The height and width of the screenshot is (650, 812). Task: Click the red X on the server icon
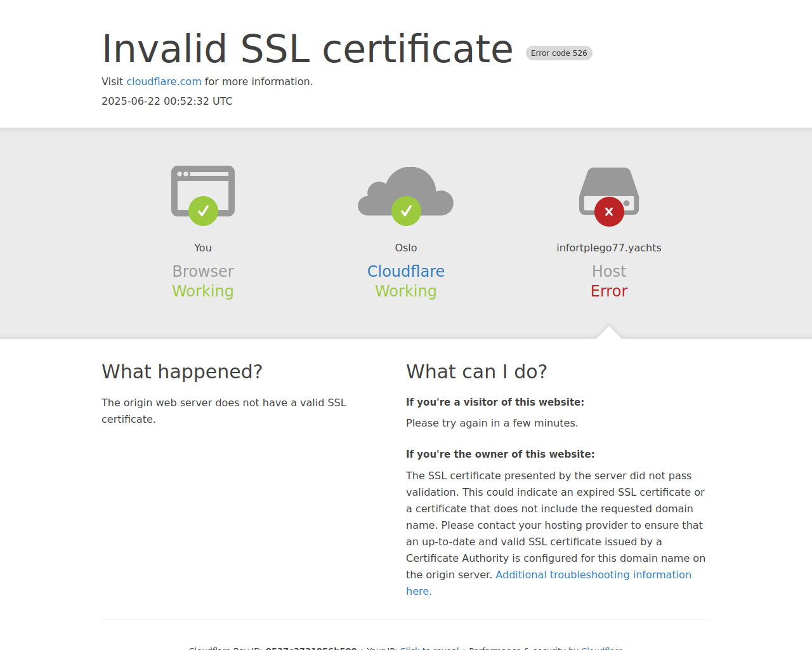click(609, 211)
